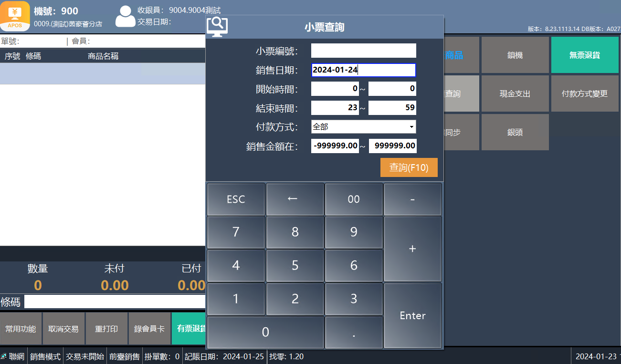Click the cashier avatar icon
This screenshot has height=364, width=621.
click(x=126, y=17)
